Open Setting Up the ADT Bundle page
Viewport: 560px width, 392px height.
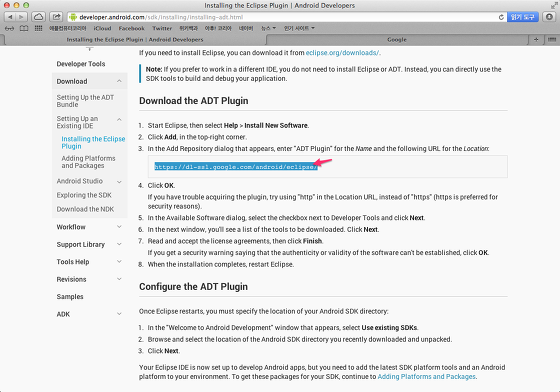point(85,101)
